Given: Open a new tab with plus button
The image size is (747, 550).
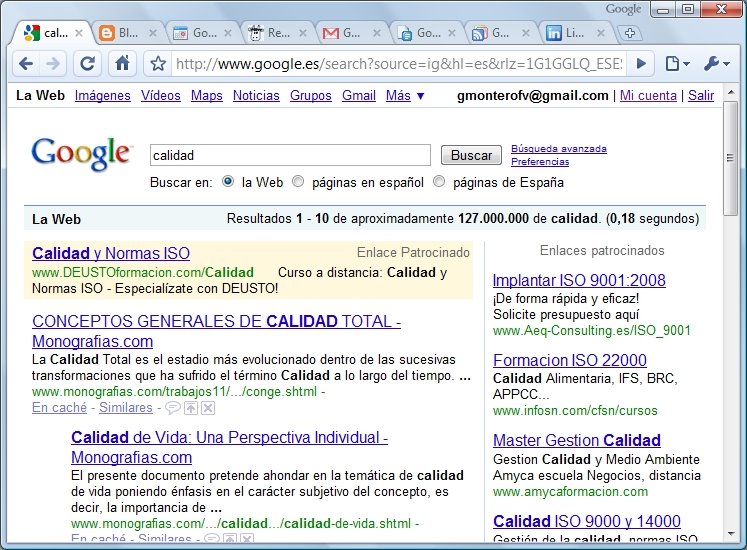Looking at the screenshot, I should pos(630,33).
